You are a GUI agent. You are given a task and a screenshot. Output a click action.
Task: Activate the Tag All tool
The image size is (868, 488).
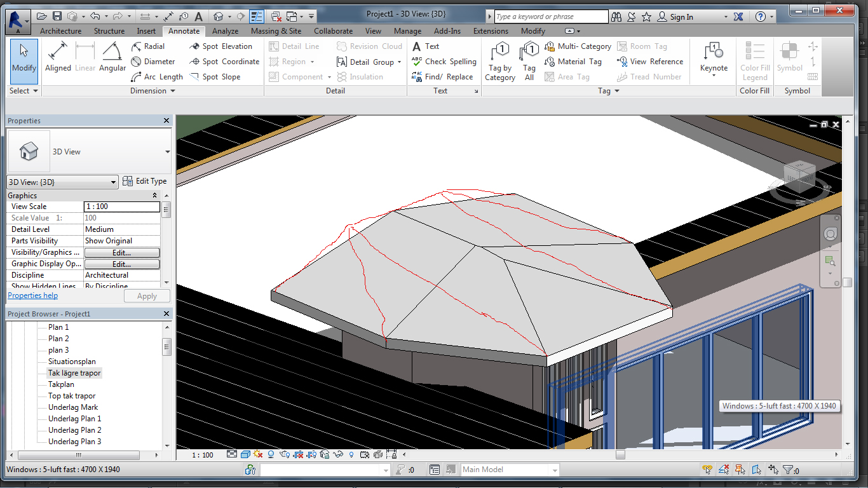coord(529,61)
